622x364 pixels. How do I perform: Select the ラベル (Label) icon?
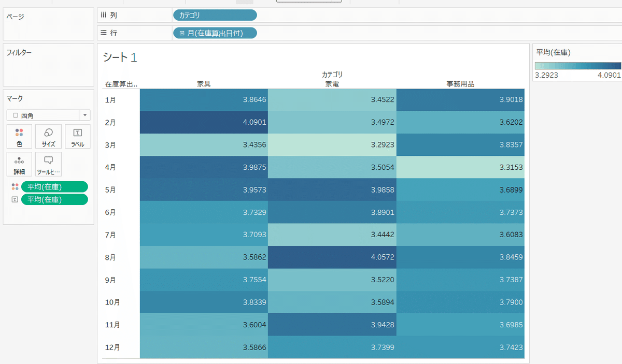77,136
